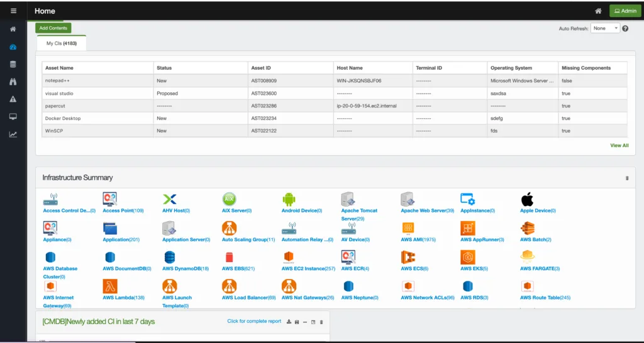Maximize the Newly added CI widget
The height and width of the screenshot is (343, 644).
pos(313,322)
